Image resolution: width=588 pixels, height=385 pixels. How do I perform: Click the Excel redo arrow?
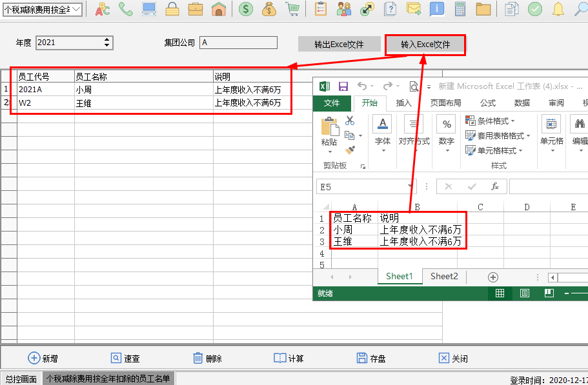point(388,86)
